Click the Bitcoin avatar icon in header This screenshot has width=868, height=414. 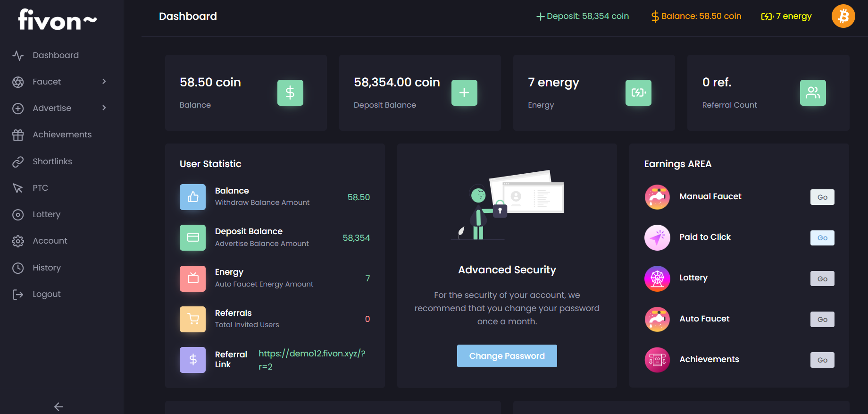(x=843, y=17)
